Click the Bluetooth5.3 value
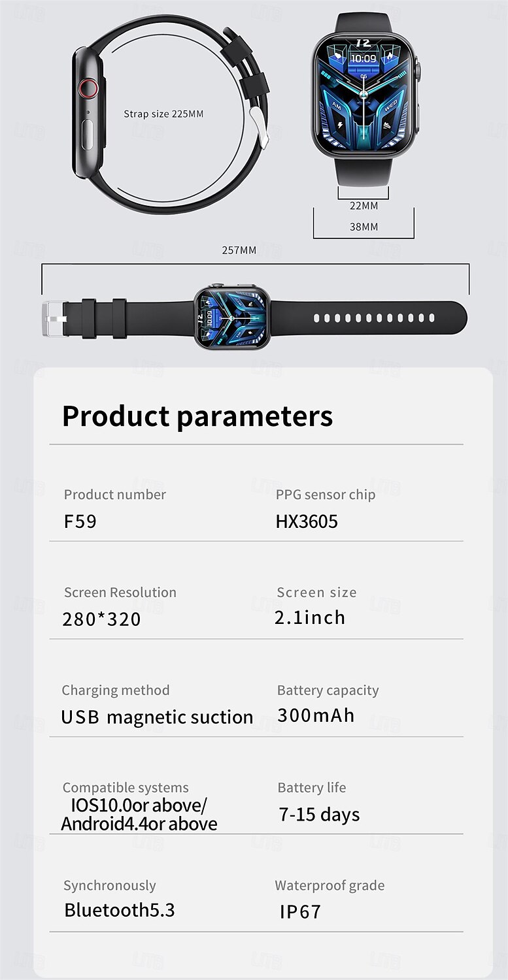508x980 pixels. (x=120, y=910)
